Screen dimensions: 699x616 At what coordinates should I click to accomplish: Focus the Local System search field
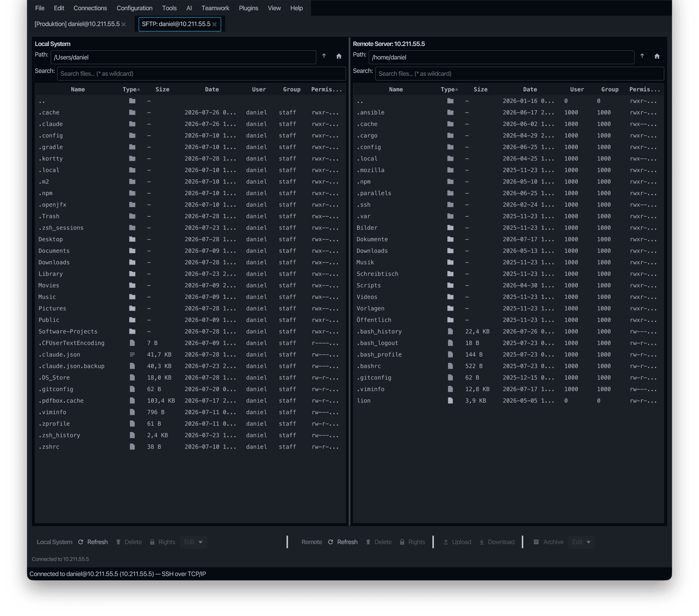click(x=201, y=74)
